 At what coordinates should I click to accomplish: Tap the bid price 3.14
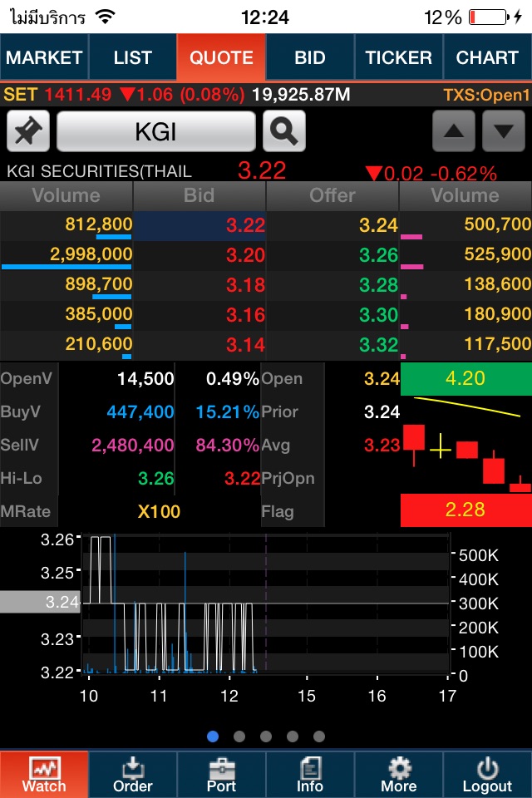tap(245, 345)
